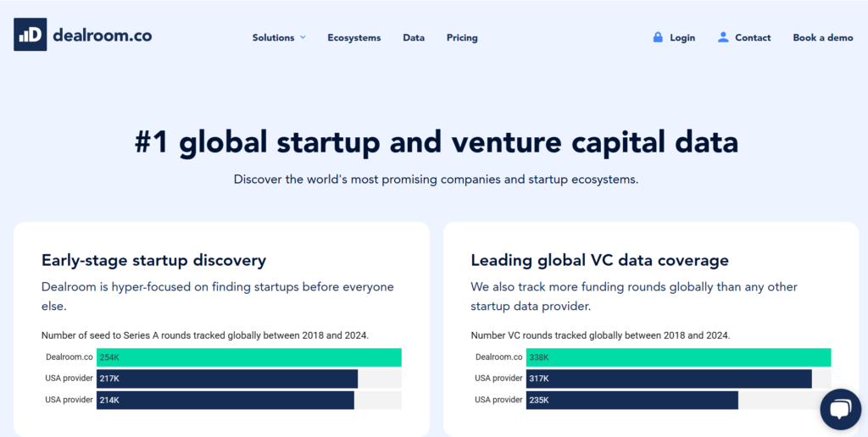Click the 217K USA provider bar
Screen dimensions: 868x437
[226, 379]
